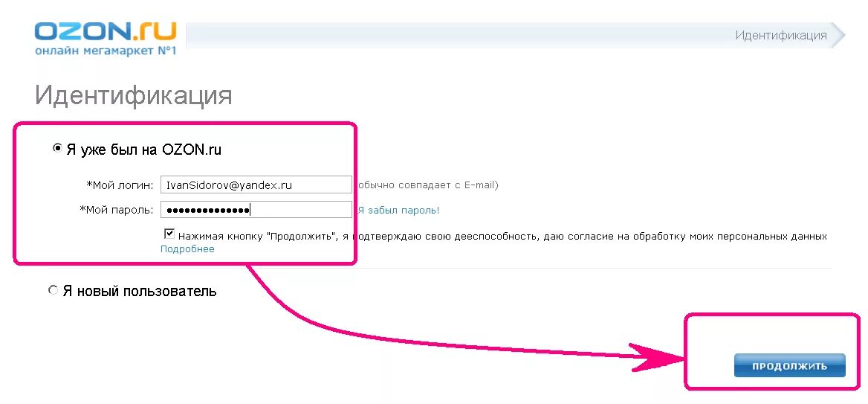Click the large 'Идентификация' page heading
This screenshot has height=404, width=868.
click(134, 95)
